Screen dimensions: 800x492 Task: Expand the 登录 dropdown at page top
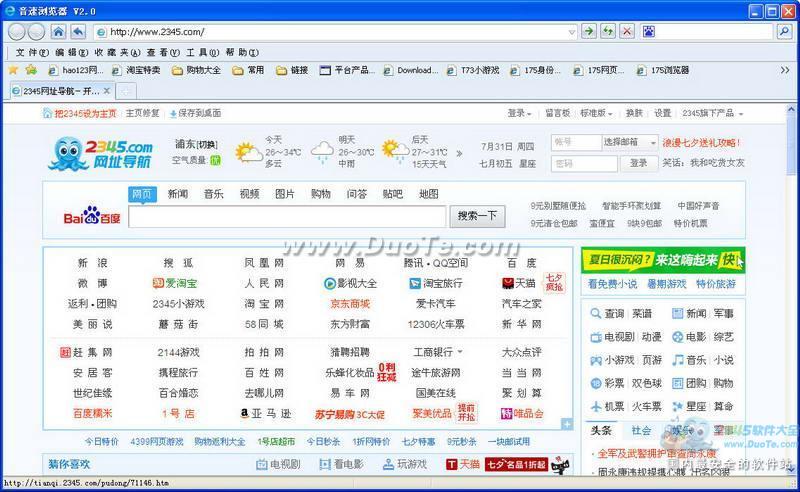coord(519,113)
